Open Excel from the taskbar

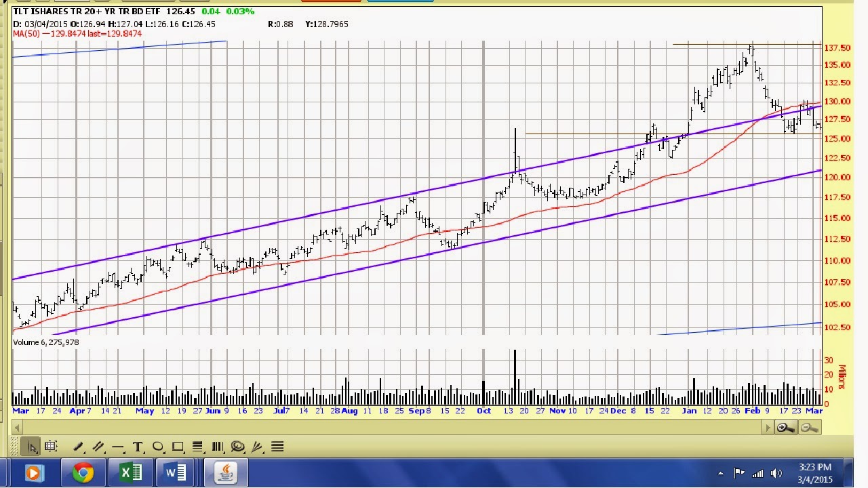[x=130, y=472]
